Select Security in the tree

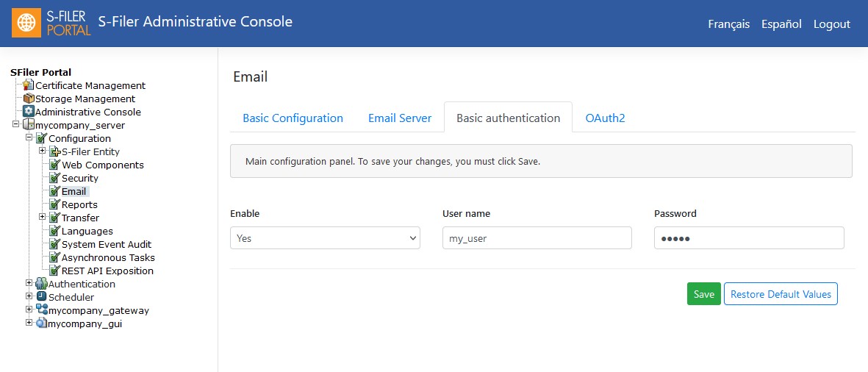click(x=79, y=178)
